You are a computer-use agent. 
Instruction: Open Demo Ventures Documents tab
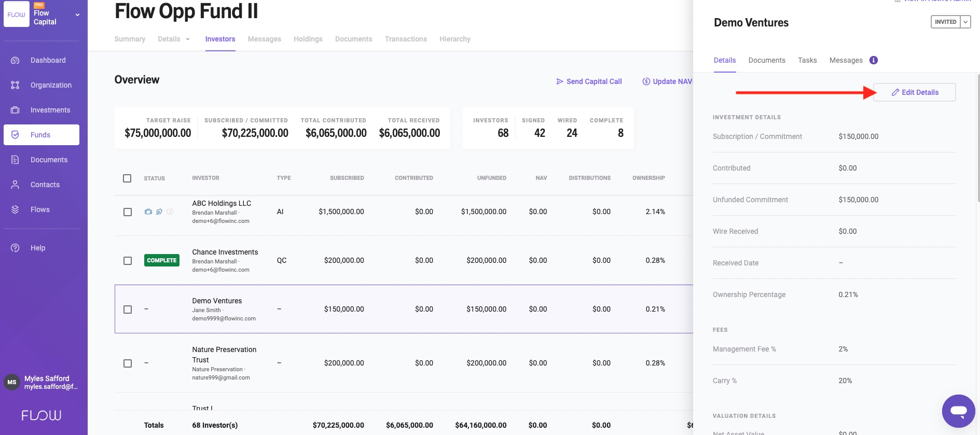tap(767, 60)
